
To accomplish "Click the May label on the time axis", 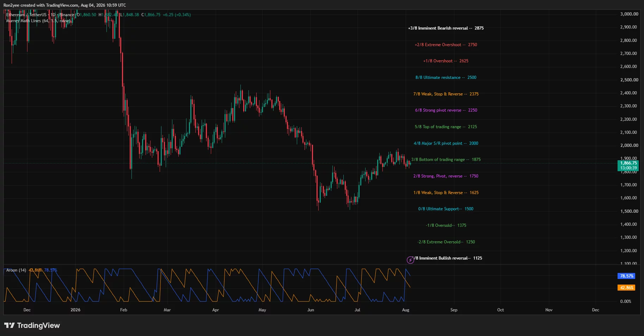I will (262, 310).
